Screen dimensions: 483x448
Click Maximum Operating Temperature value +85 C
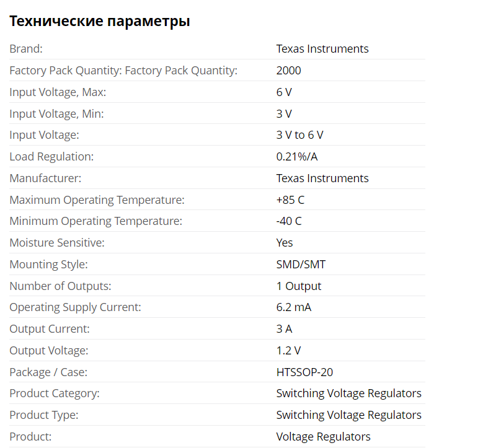pos(290,200)
